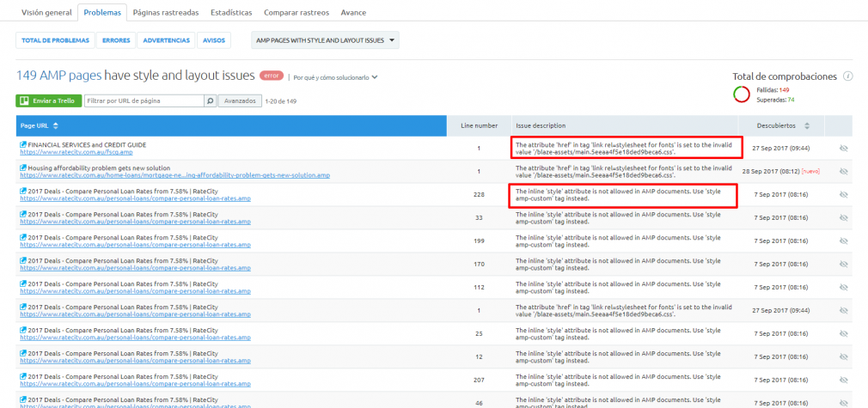The image size is (868, 408).
Task: Select the Problemas tab
Action: coord(102,12)
